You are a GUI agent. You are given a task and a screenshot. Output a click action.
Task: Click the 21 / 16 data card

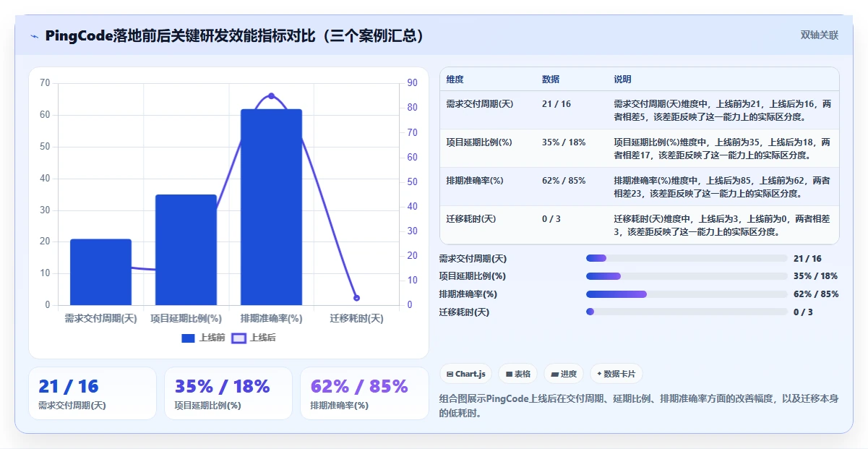[93, 393]
